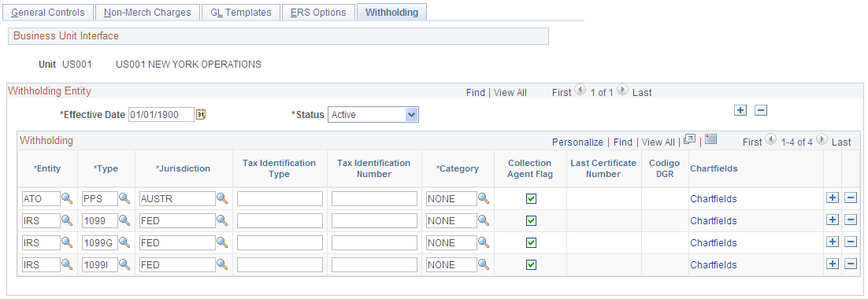Download Withholding grid to spreadsheet icon
The image size is (868, 299).
(711, 138)
